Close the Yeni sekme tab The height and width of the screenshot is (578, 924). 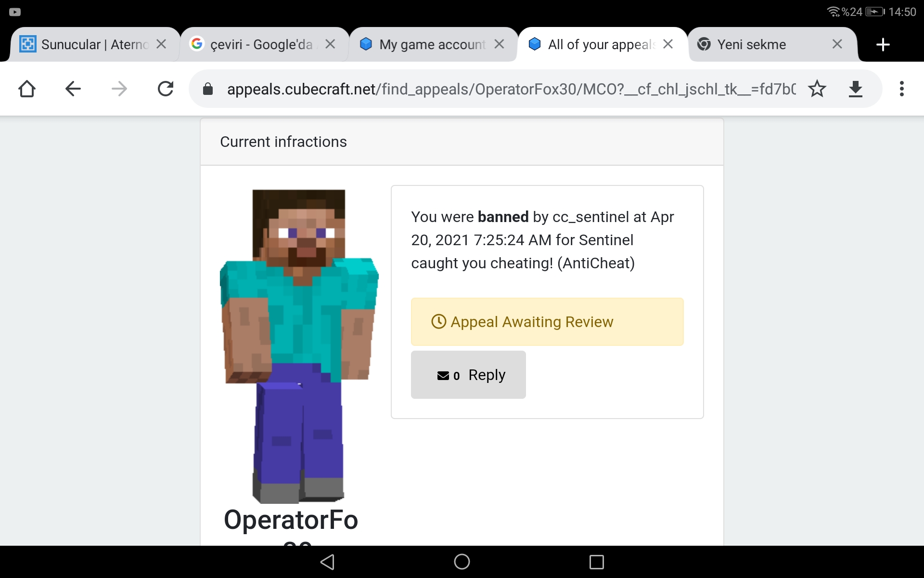[837, 44]
